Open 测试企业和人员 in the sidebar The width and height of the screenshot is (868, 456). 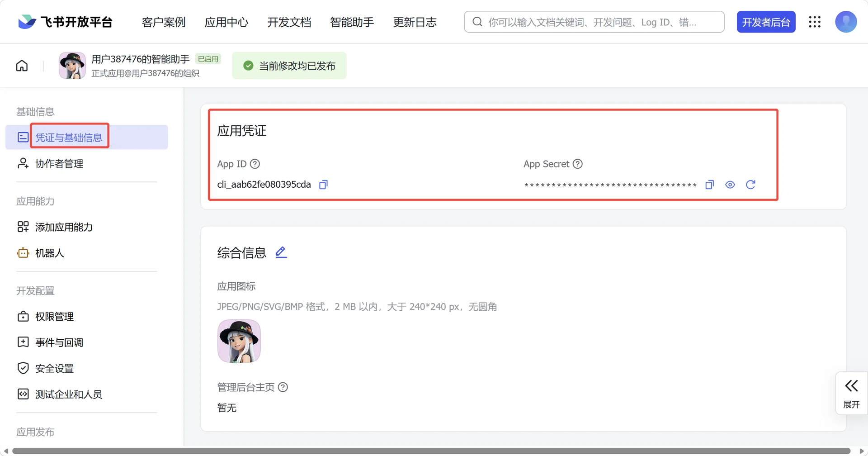(69, 394)
